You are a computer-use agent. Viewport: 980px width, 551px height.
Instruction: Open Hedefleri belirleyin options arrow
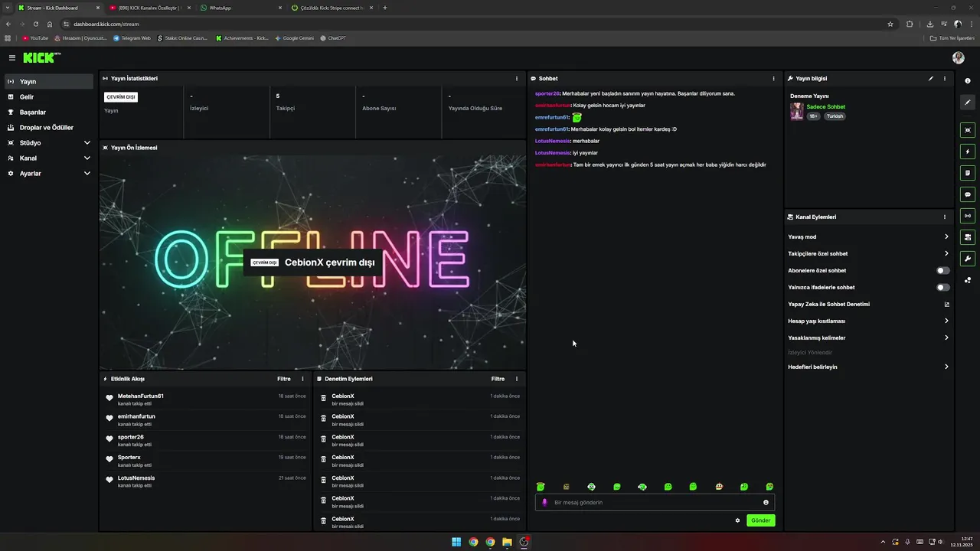[946, 367]
